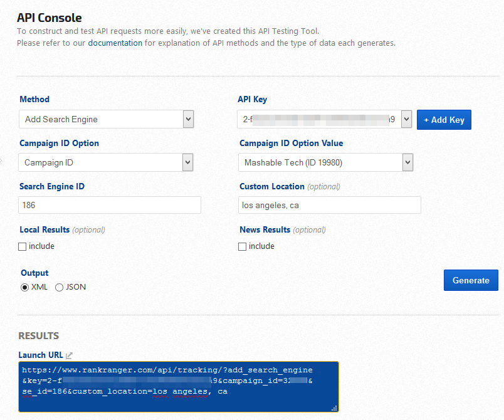The width and height of the screenshot is (504, 420).
Task: Open the Method dropdown showing Add Search Engine
Action: (107, 119)
